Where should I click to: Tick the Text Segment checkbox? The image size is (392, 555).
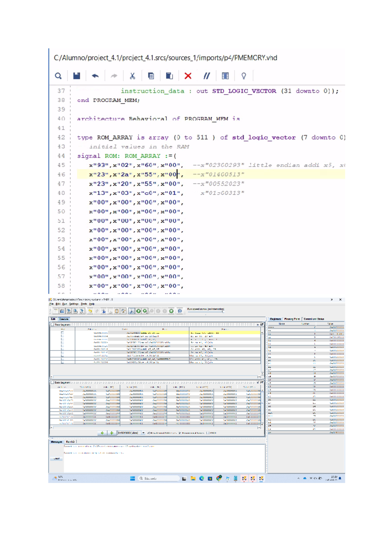tap(52, 325)
